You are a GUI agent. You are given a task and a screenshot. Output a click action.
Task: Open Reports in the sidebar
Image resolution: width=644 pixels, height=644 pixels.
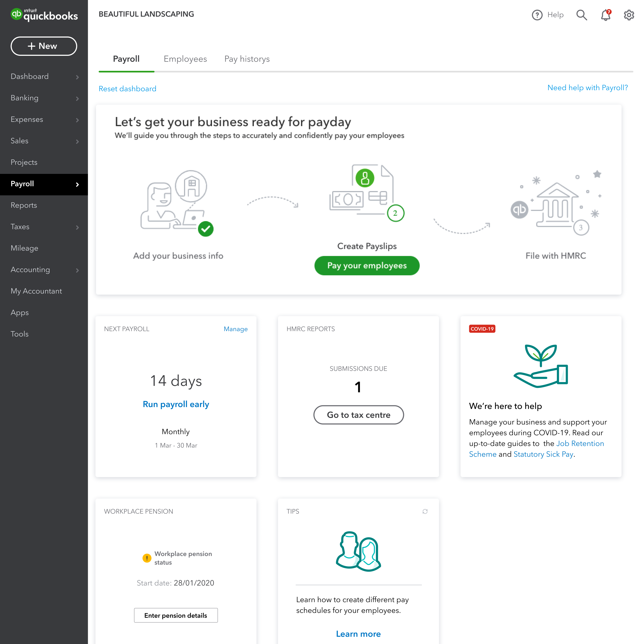click(24, 205)
